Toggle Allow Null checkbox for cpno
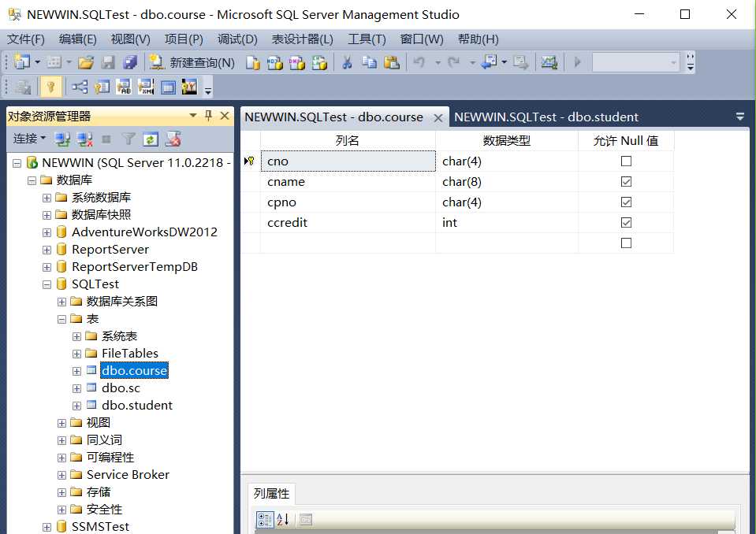Screen dimensions: 756x534 [x=626, y=202]
